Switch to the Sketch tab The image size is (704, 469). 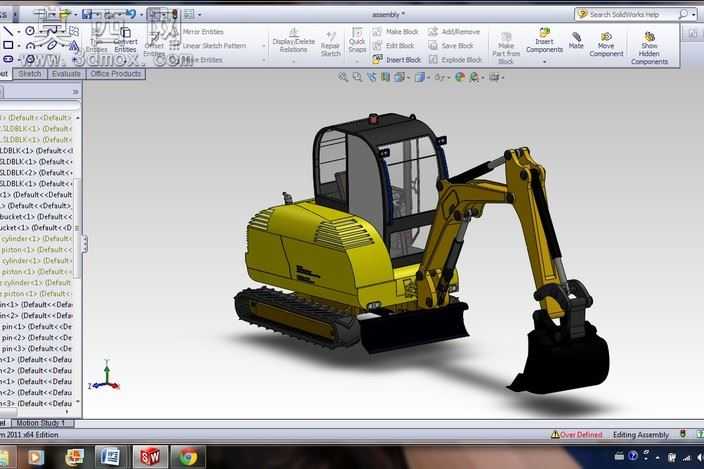(x=30, y=74)
